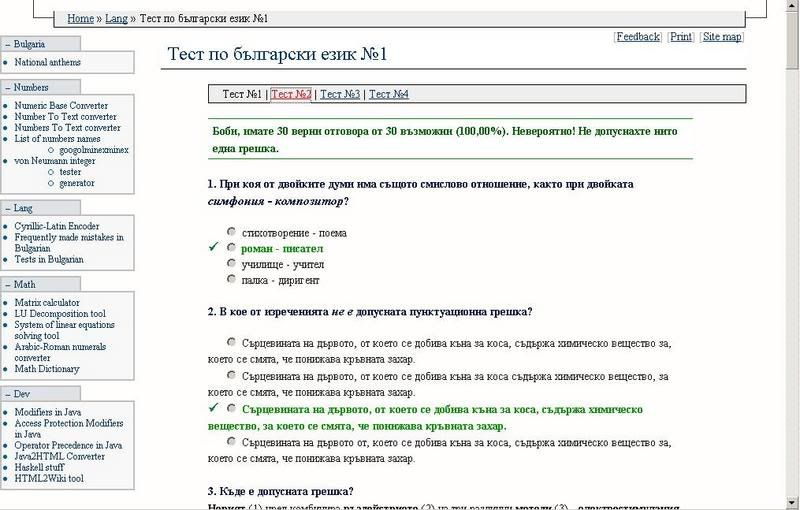This screenshot has width=800, height=510.
Task: Choose the 'училище - учител' answer option
Action: pos(232,264)
